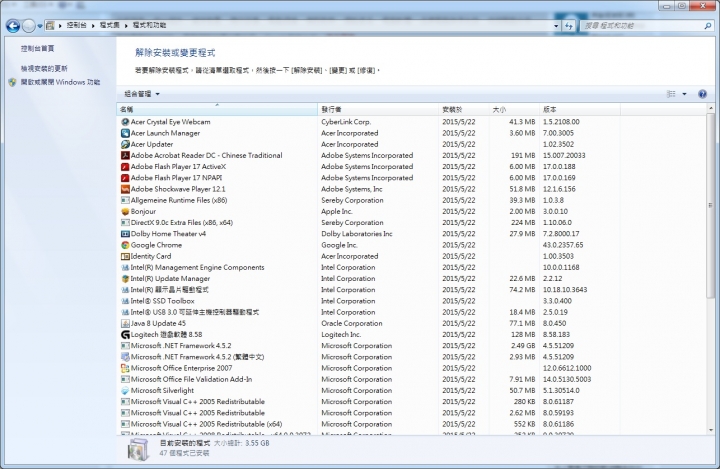Viewport: 720px width, 469px height.
Task: Click the Windows features shield icon
Action: (x=12, y=82)
